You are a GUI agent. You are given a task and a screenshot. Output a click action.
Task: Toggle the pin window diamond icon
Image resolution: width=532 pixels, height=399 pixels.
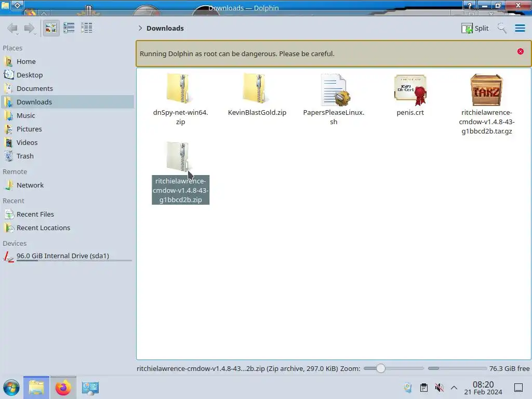pos(18,5)
